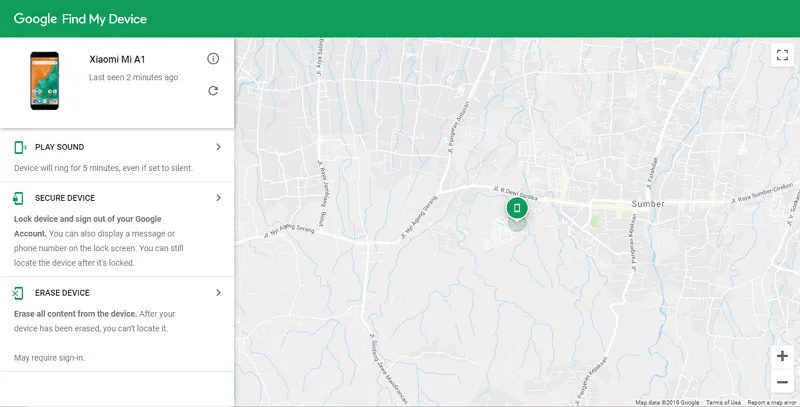This screenshot has width=800, height=407.
Task: Zoom in the map with plus button
Action: [x=781, y=356]
